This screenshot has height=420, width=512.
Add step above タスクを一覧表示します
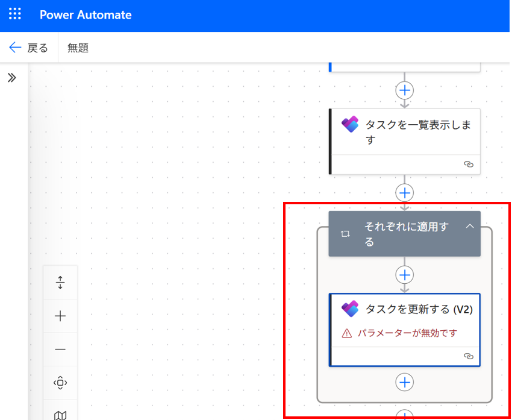pos(405,90)
